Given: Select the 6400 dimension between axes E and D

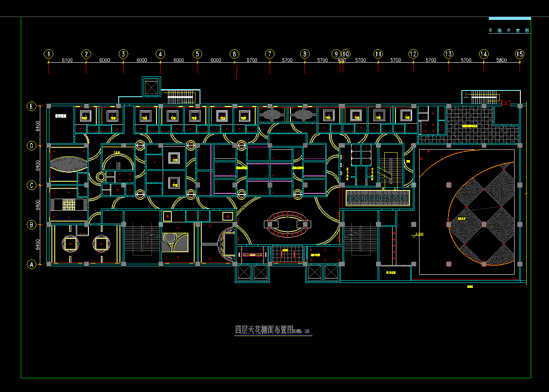Looking at the screenshot, I should tap(38, 126).
